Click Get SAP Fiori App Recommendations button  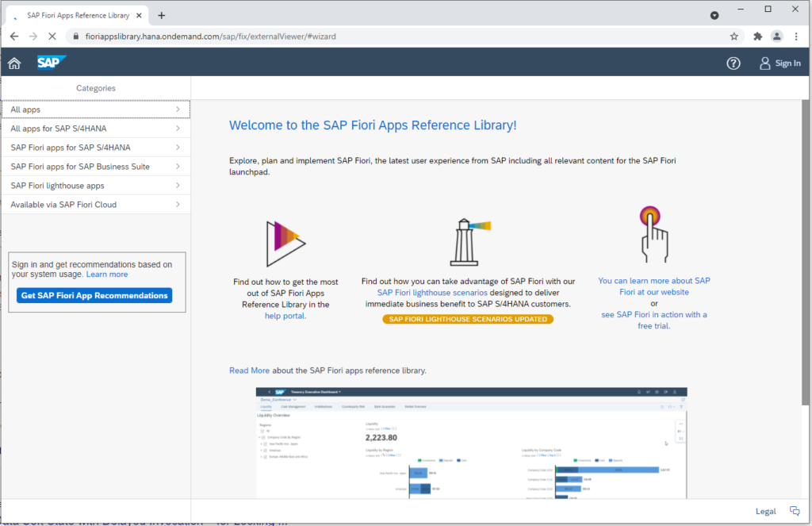(x=94, y=295)
